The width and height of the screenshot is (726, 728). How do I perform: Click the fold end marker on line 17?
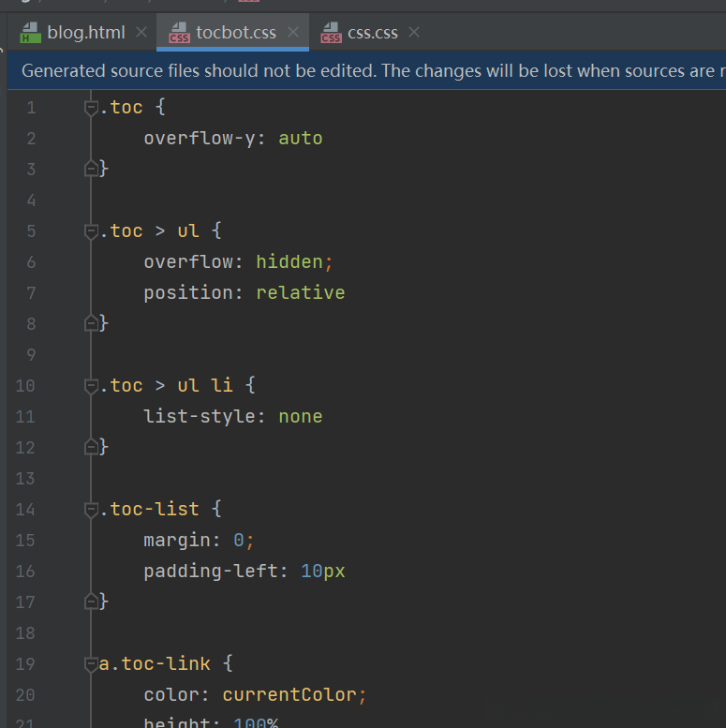click(x=91, y=602)
